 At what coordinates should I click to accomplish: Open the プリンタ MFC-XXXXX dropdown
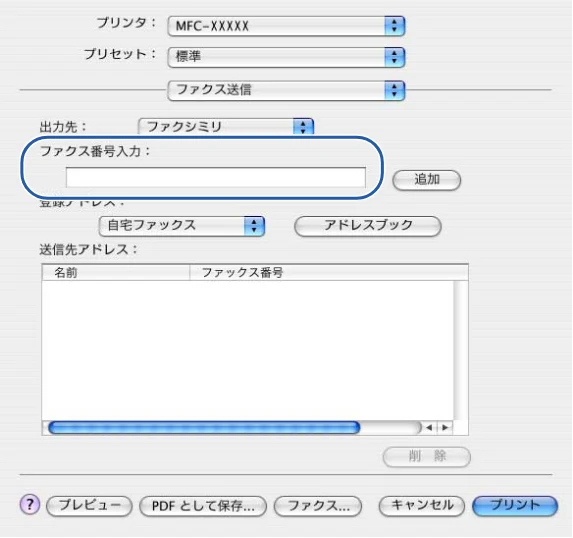[x=286, y=26]
